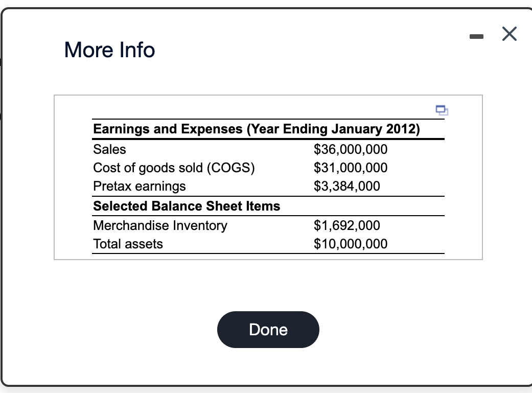This screenshot has height=393, width=532.
Task: Select the Merchandise Inventory label
Action: click(x=160, y=225)
